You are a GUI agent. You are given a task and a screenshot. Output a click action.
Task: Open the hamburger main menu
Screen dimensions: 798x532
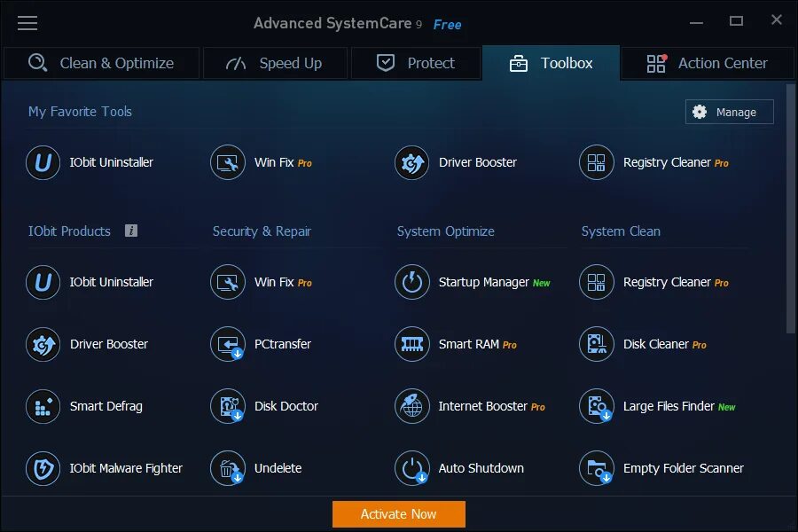[x=27, y=23]
